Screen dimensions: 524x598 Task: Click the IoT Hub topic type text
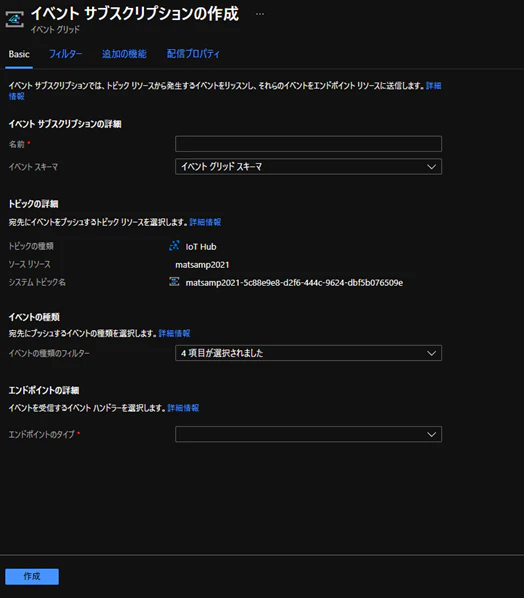[201, 247]
